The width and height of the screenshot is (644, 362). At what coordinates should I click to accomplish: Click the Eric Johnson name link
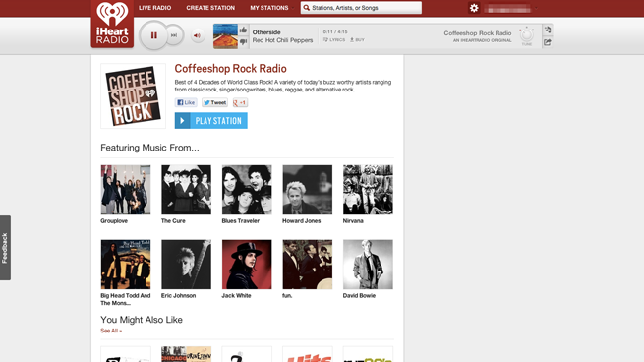pyautogui.click(x=178, y=296)
